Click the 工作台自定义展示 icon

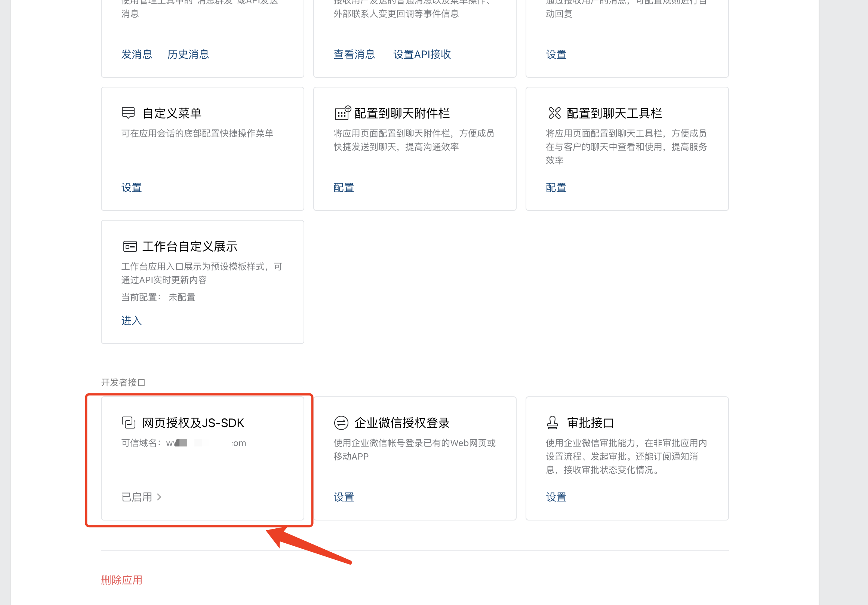[130, 246]
